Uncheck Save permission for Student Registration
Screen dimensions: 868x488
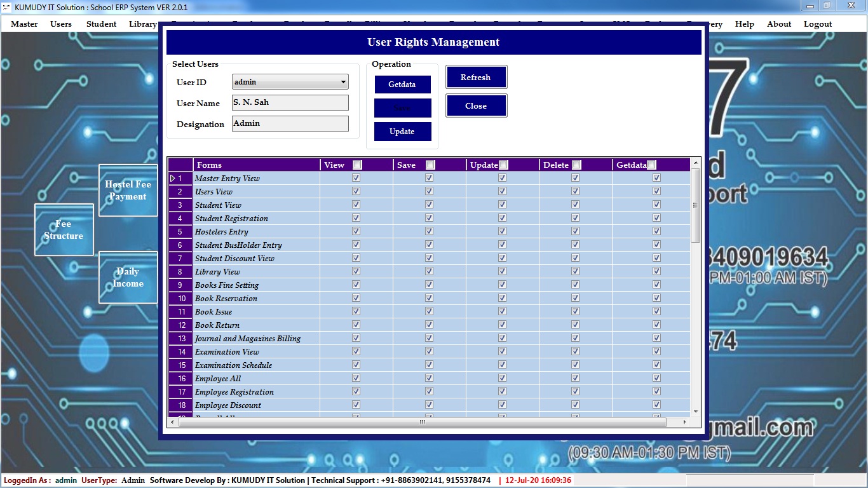(x=429, y=218)
